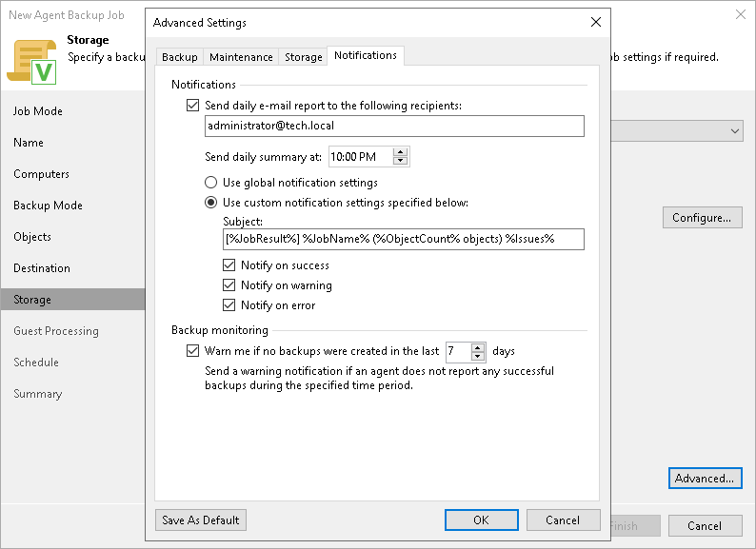Click the recipients e-mail address field
The width and height of the screenshot is (756, 549).
[x=394, y=126]
